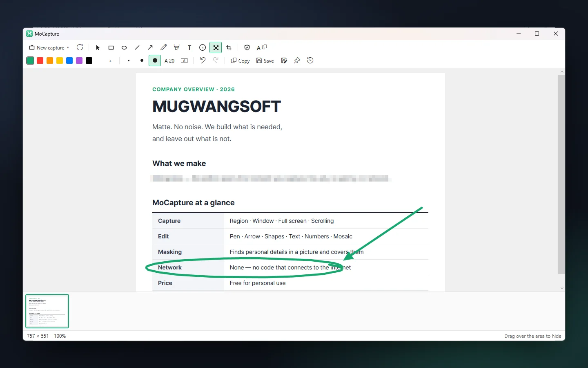The width and height of the screenshot is (588, 368).
Task: Select the pointer selection tool
Action: pyautogui.click(x=98, y=48)
